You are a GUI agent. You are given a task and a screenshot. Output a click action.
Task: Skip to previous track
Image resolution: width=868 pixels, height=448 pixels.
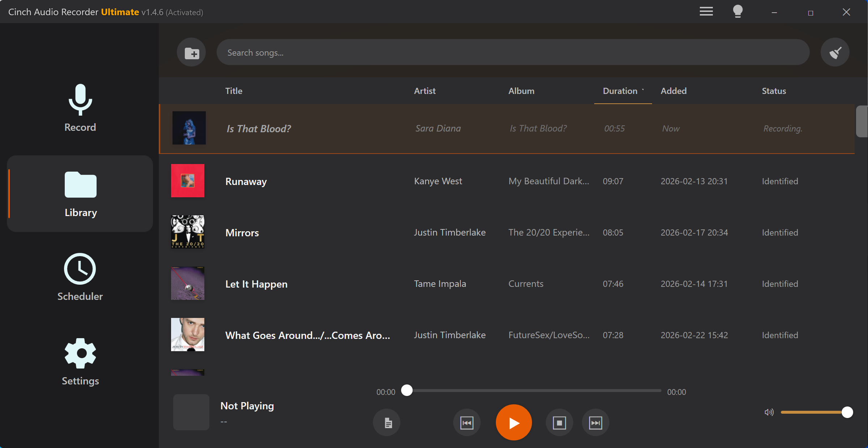click(467, 422)
